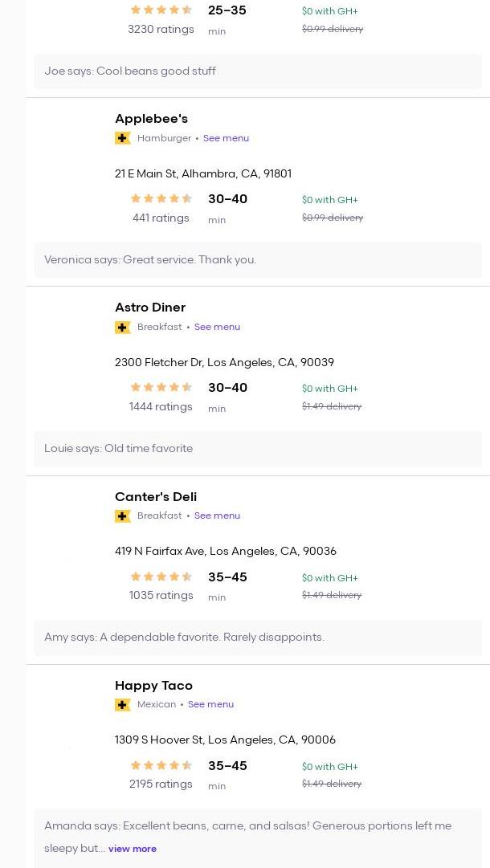This screenshot has width=490, height=868.
Task: Select the Happy Taco restaurant name
Action: tap(153, 686)
